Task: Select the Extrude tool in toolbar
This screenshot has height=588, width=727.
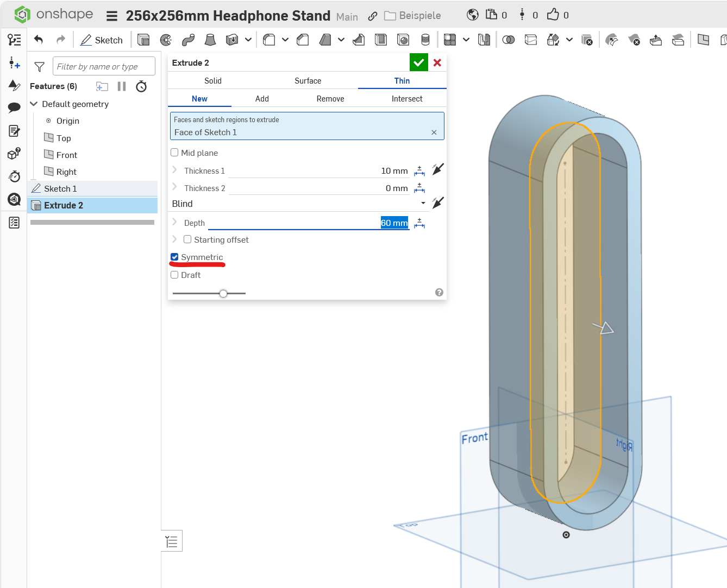Action: tap(143, 40)
